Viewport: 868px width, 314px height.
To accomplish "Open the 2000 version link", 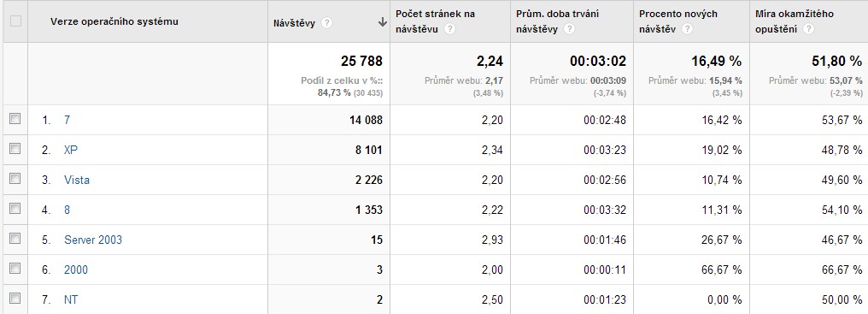I will tap(76, 270).
